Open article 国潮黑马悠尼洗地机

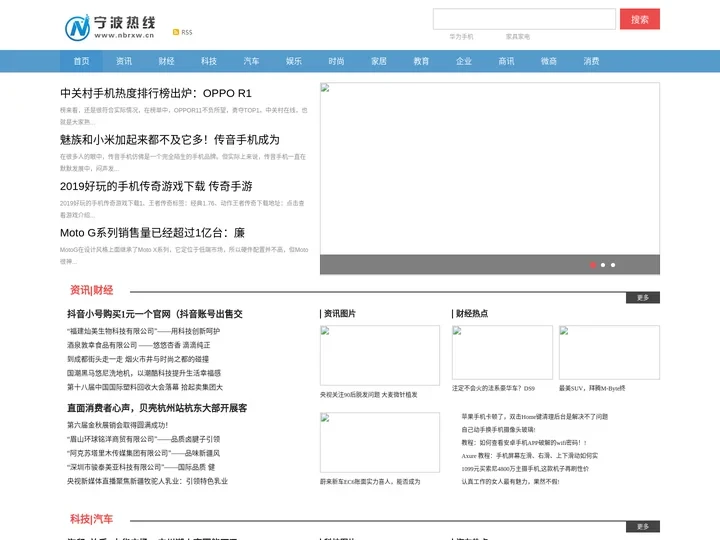[144, 373]
